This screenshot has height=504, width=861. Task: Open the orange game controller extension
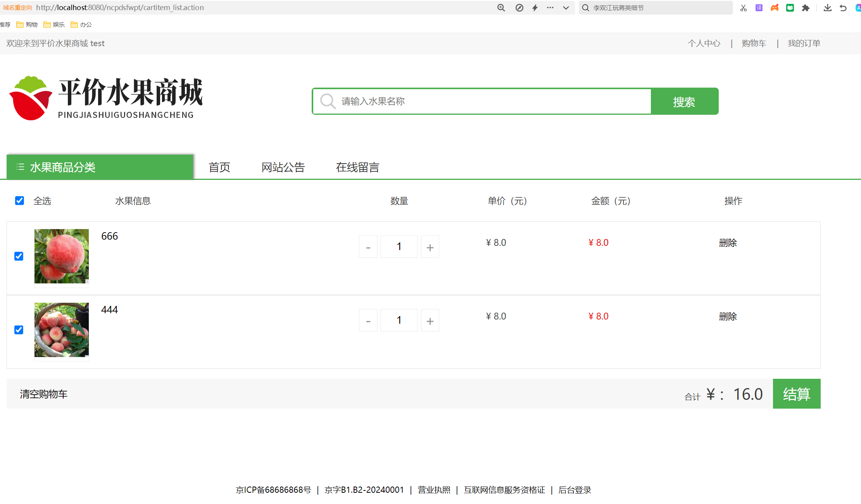click(x=775, y=8)
